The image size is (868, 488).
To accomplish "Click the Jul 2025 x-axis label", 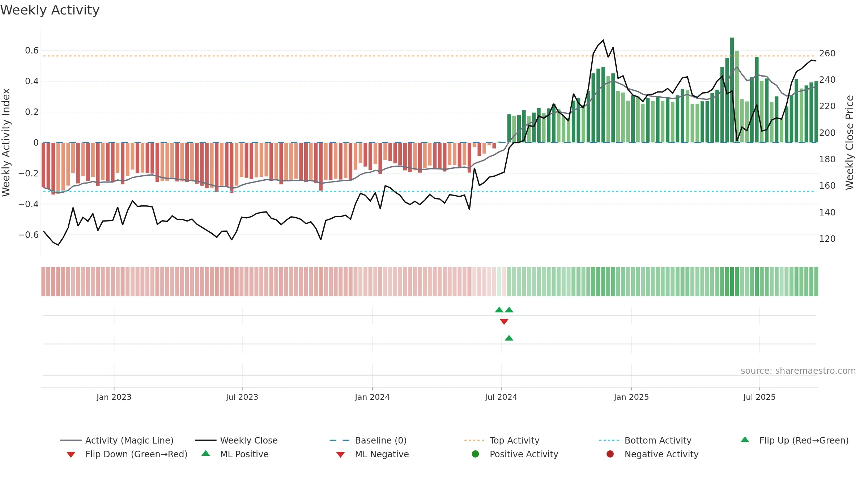I will coord(759,397).
